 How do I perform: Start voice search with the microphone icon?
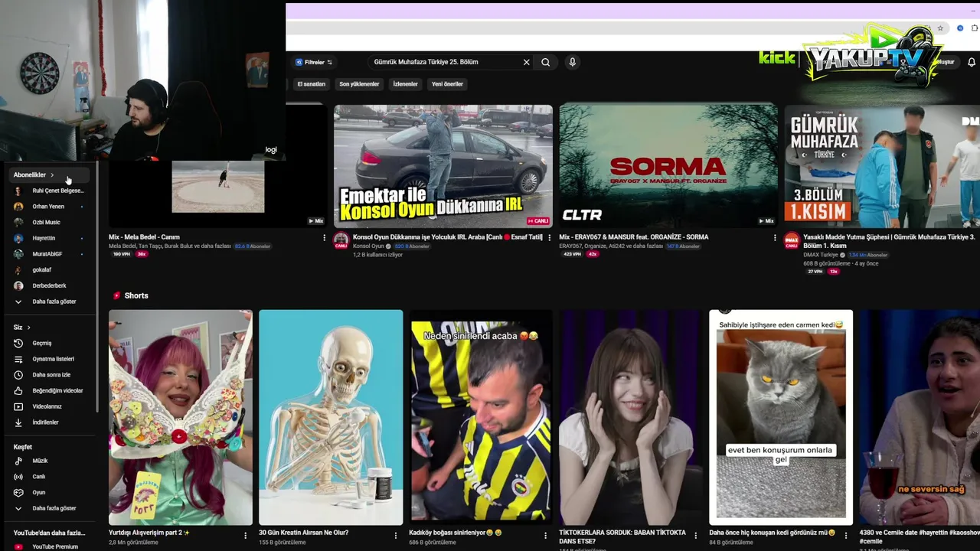click(572, 62)
